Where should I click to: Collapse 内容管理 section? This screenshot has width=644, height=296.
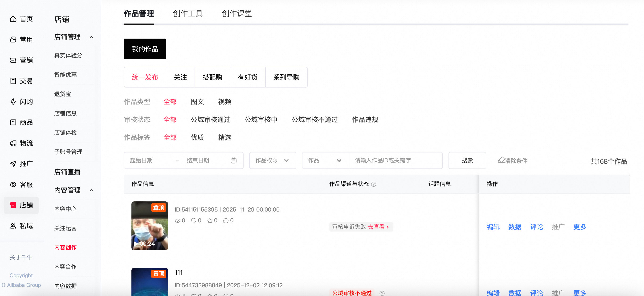(91, 190)
